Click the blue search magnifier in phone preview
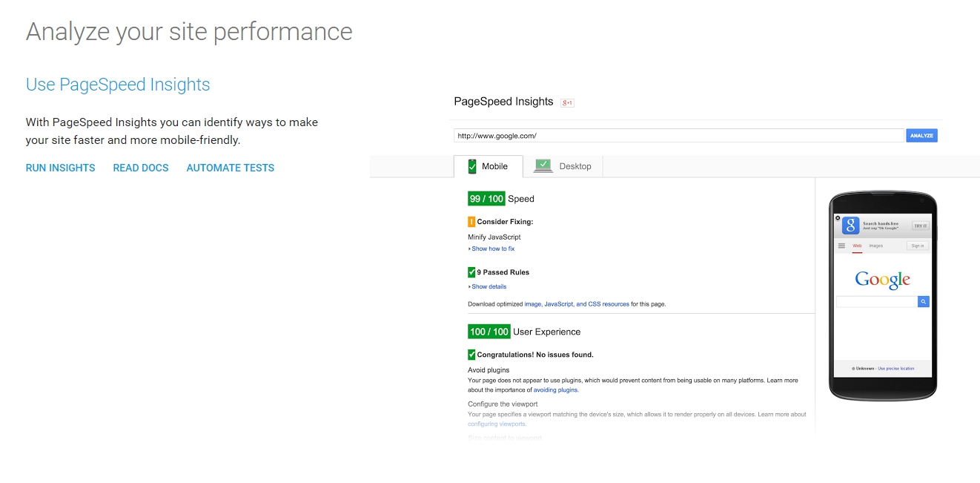Screen dimensions: 980x483 tap(923, 301)
